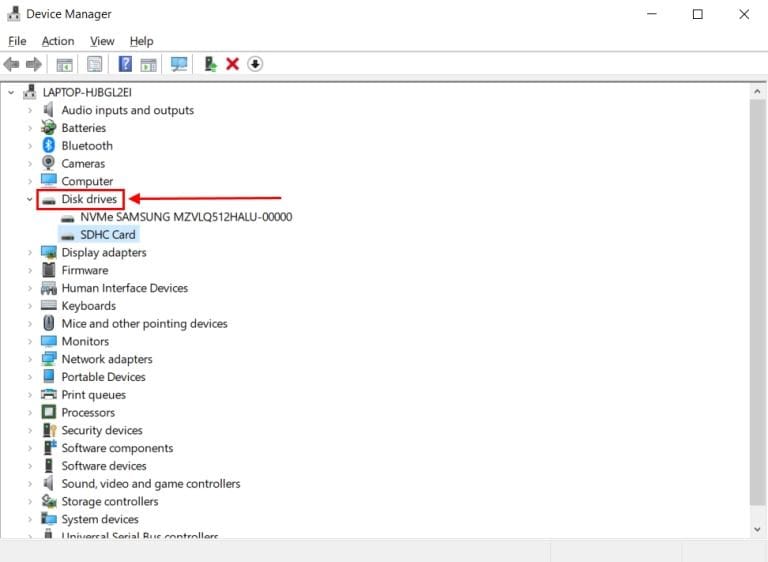
Task: Click the vertical scrollbar thumb
Action: click(757, 302)
